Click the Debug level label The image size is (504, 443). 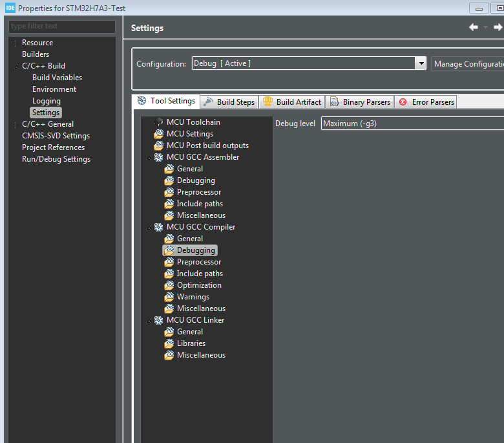(x=295, y=124)
